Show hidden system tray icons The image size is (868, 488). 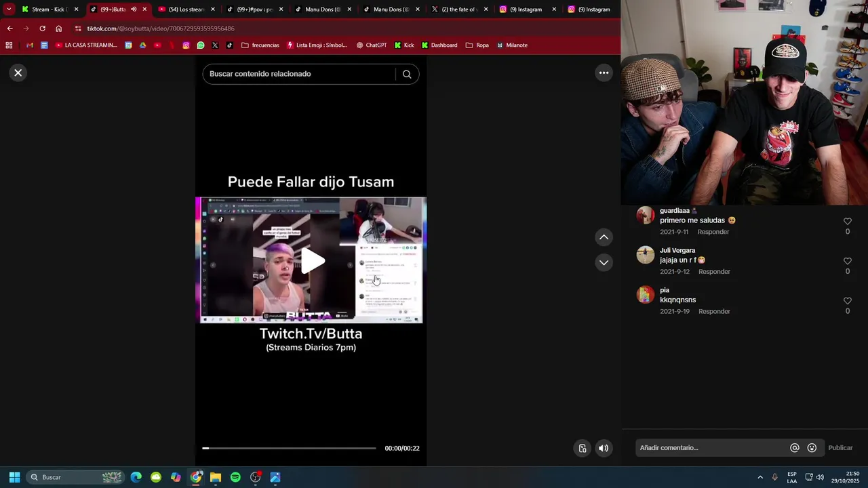point(760,477)
